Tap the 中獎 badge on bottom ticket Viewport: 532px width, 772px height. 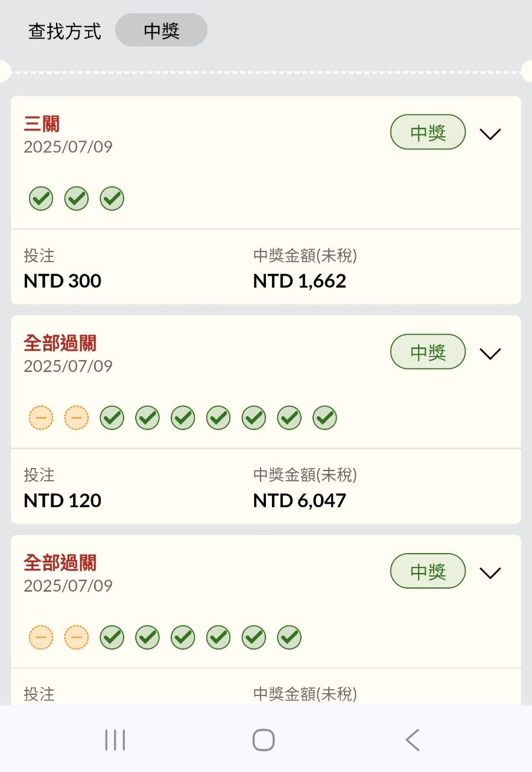(x=428, y=572)
